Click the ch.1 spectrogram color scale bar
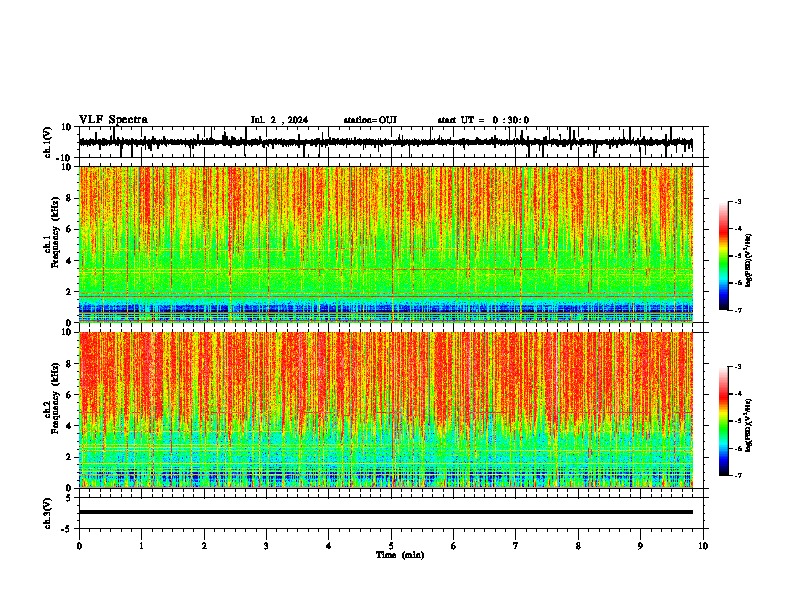The image size is (792, 612). pyautogui.click(x=724, y=256)
